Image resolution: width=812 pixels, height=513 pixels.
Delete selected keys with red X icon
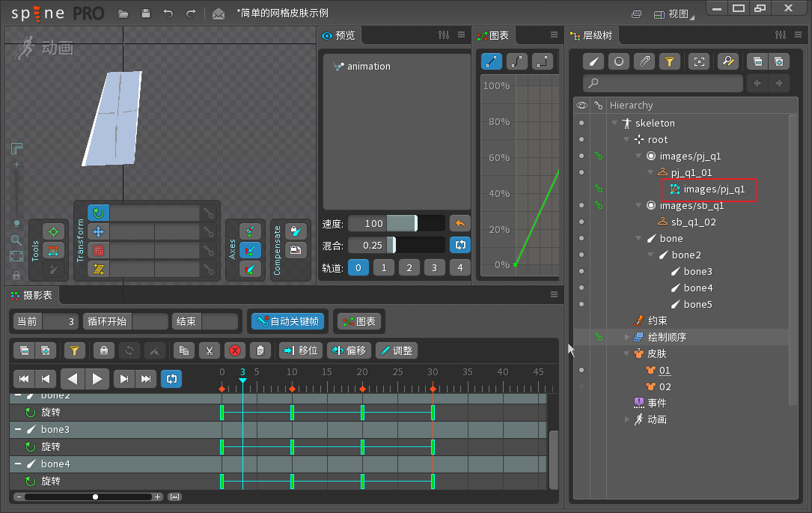(234, 350)
